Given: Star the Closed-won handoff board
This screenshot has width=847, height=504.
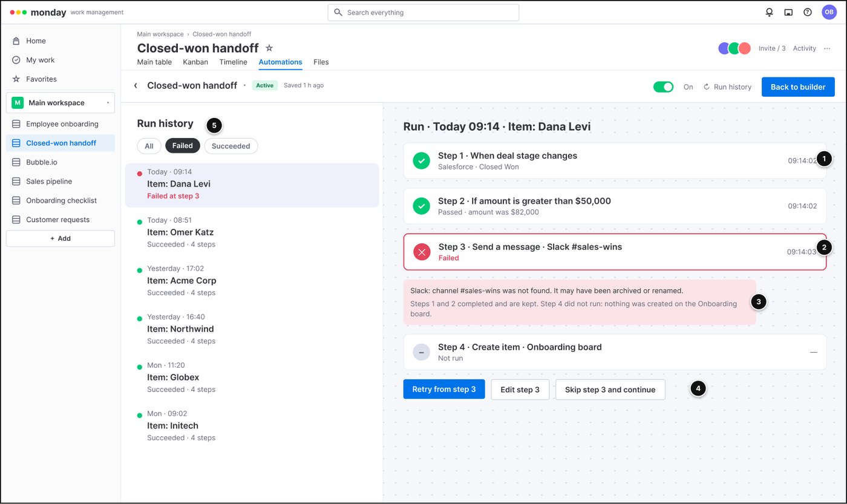Looking at the screenshot, I should (269, 48).
